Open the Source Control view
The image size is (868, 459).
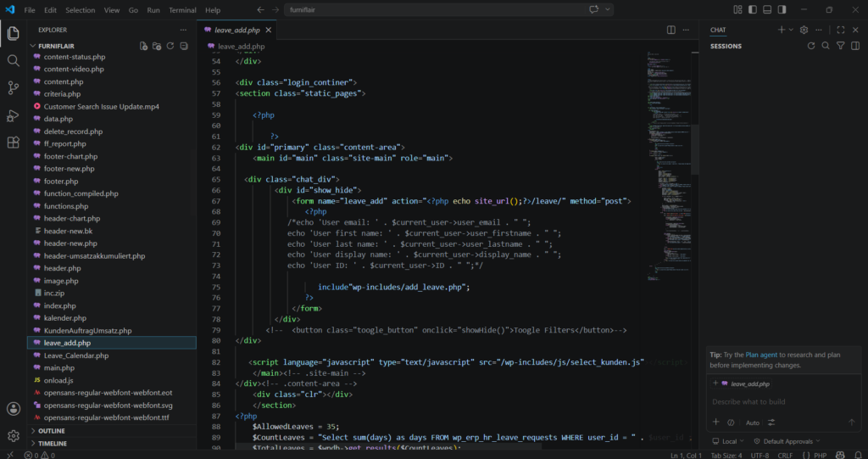(x=14, y=87)
